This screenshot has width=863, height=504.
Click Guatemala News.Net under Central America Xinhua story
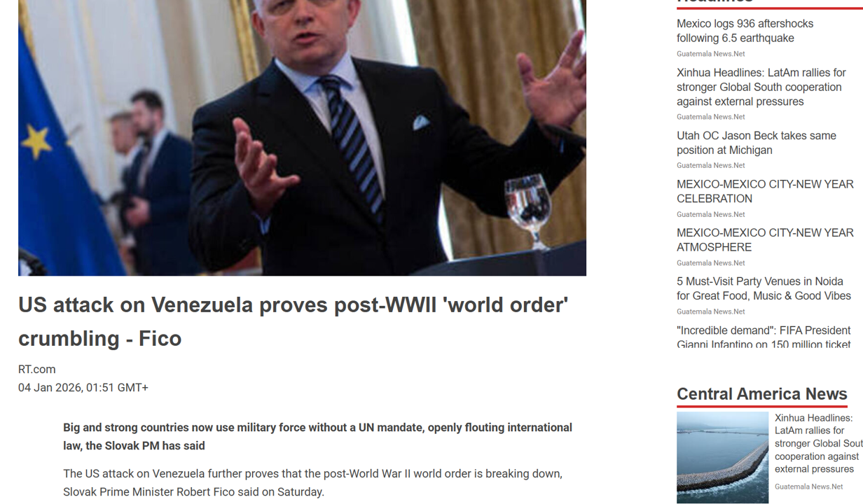tap(808, 486)
